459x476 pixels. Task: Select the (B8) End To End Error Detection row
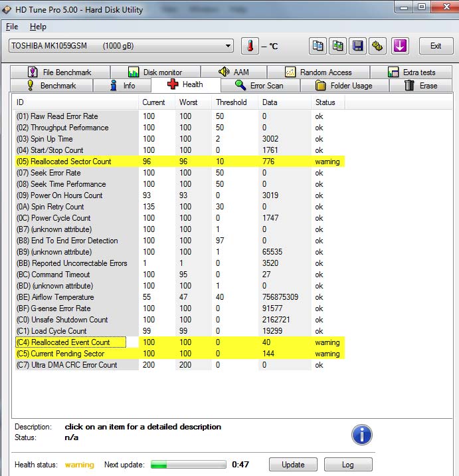click(x=180, y=241)
